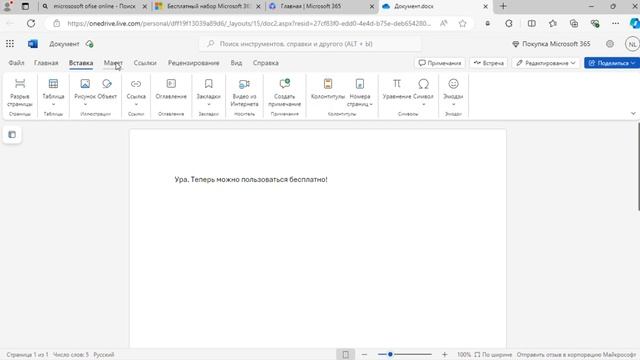
Task: Open the browser Collections icon
Action: (x=574, y=24)
